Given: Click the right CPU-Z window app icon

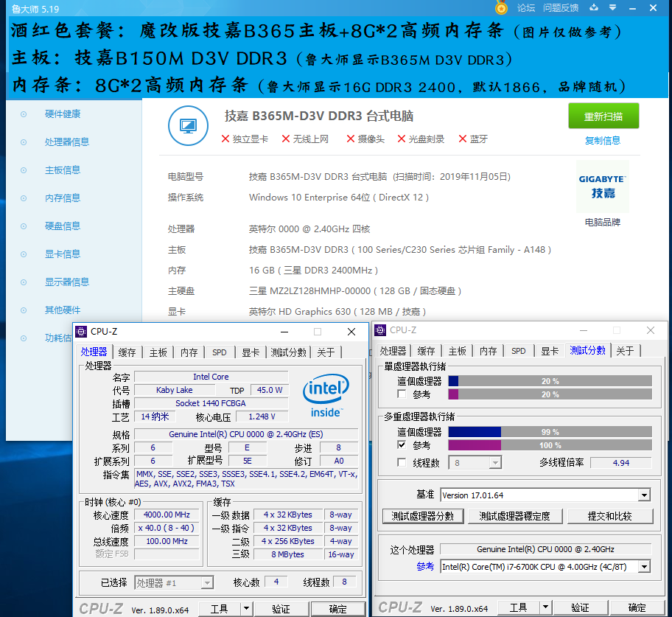Looking at the screenshot, I should click(x=380, y=330).
